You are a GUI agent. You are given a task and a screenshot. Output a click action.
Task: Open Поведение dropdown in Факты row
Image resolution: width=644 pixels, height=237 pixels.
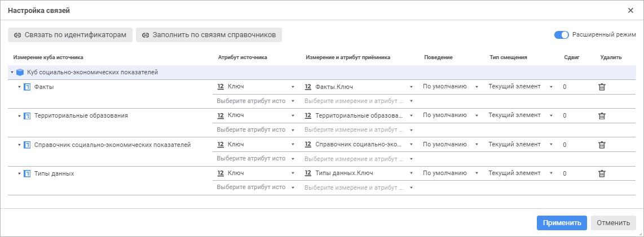451,87
